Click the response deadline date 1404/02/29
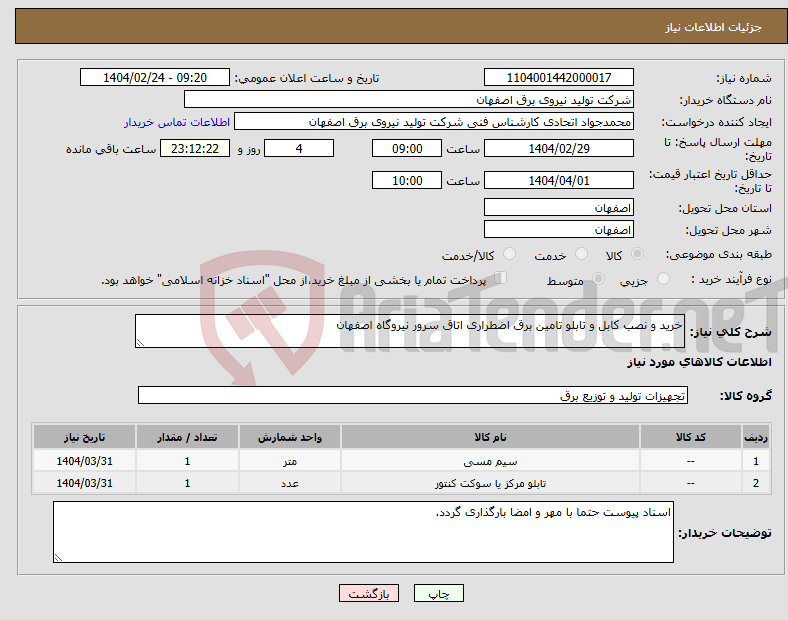The image size is (788, 620). pos(558,148)
